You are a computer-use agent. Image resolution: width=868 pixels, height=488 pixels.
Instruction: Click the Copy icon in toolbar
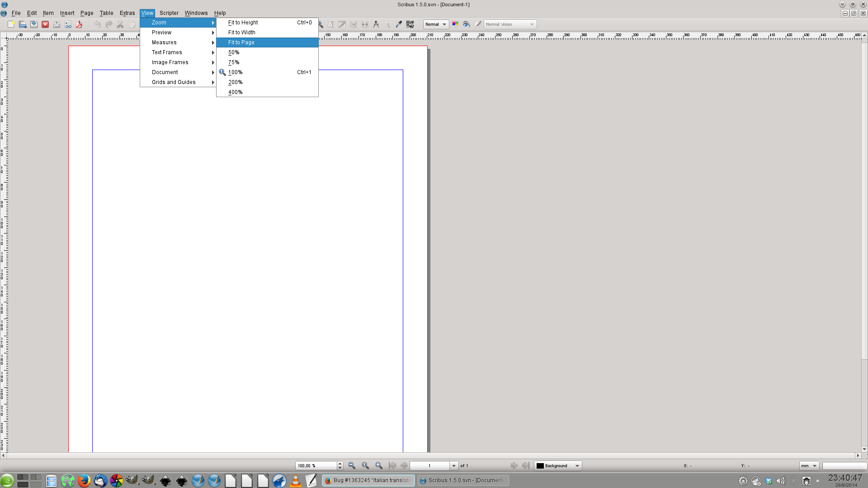point(132,24)
